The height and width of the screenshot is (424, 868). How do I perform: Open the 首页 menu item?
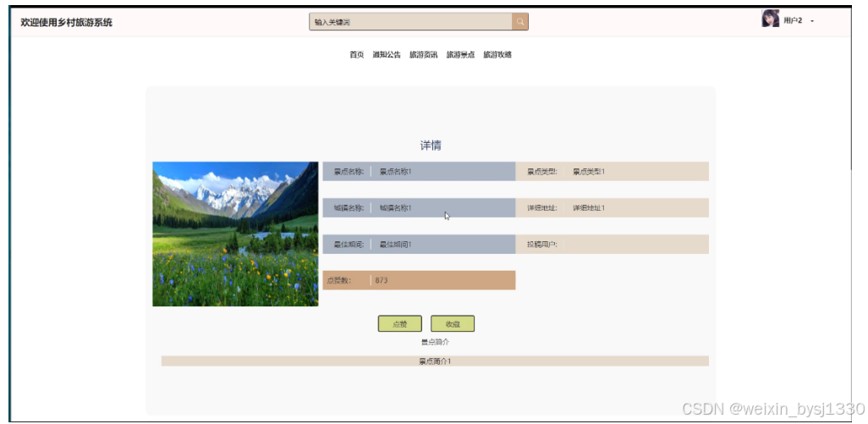(x=356, y=55)
